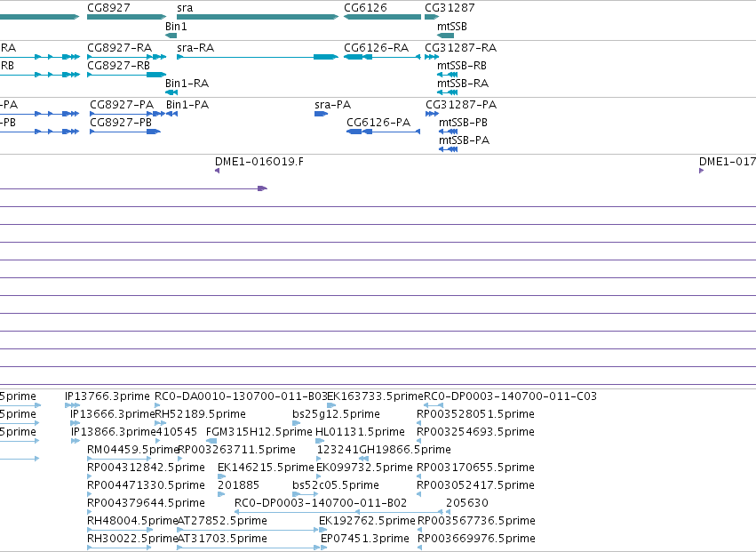Click the DME1-016019.F marker label

(259, 161)
